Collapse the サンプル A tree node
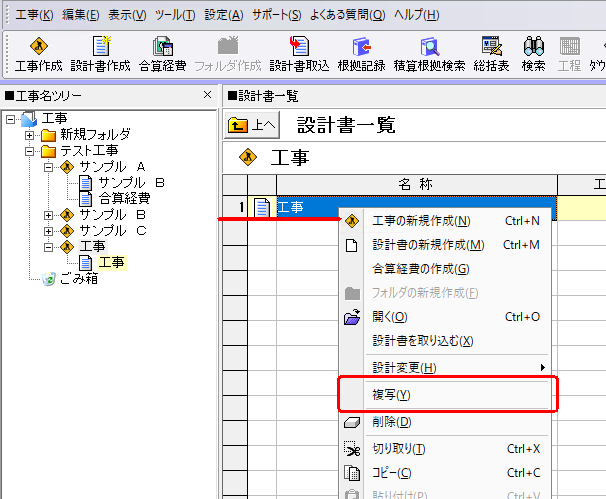This screenshot has width=606, height=499. point(48,167)
